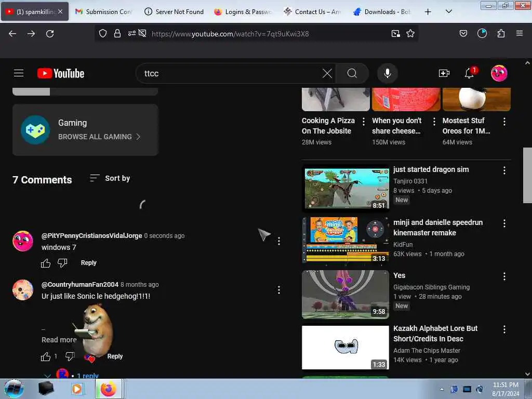This screenshot has width=532, height=399.
Task: Open the Sort by comments dropdown
Action: (x=110, y=178)
